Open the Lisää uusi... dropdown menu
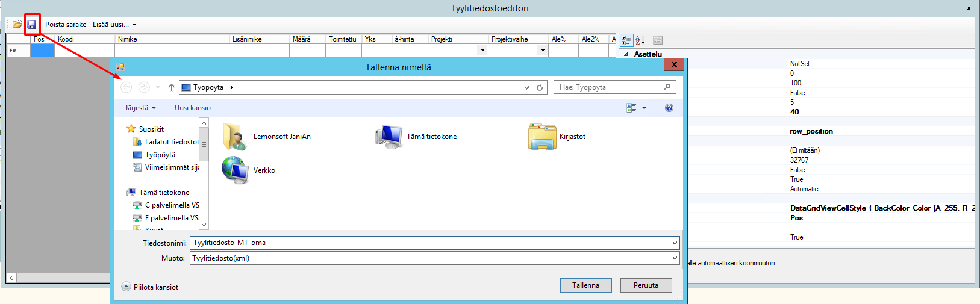The width and height of the screenshot is (980, 304). click(114, 25)
